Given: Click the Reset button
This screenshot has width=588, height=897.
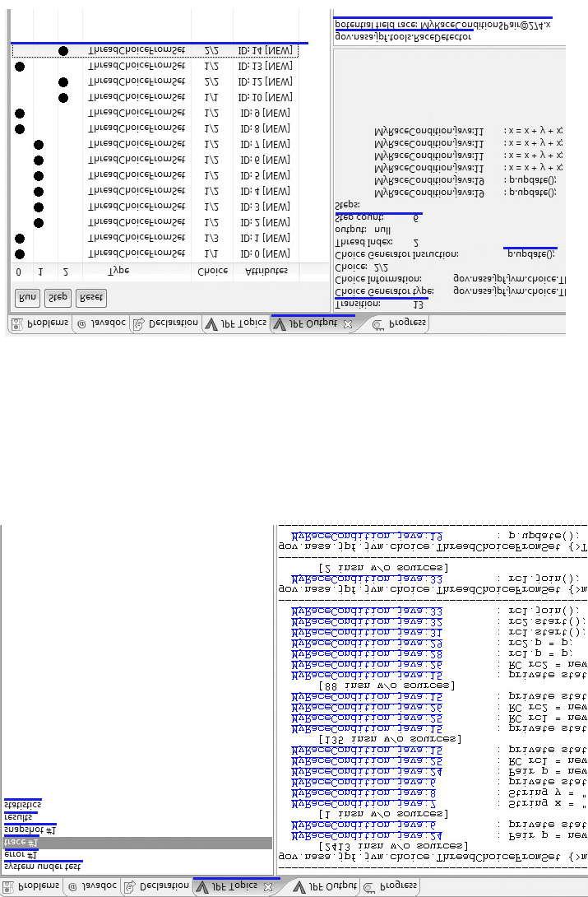Looking at the screenshot, I should tap(90, 297).
